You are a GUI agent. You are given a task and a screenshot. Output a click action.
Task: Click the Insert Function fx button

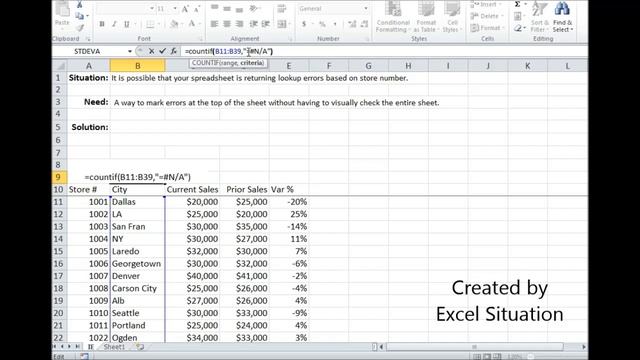point(173,51)
